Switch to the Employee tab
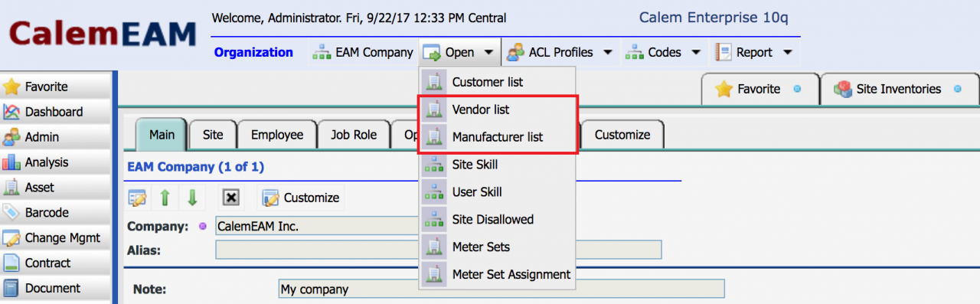Viewport: 980px width, 304px height. 277,135
